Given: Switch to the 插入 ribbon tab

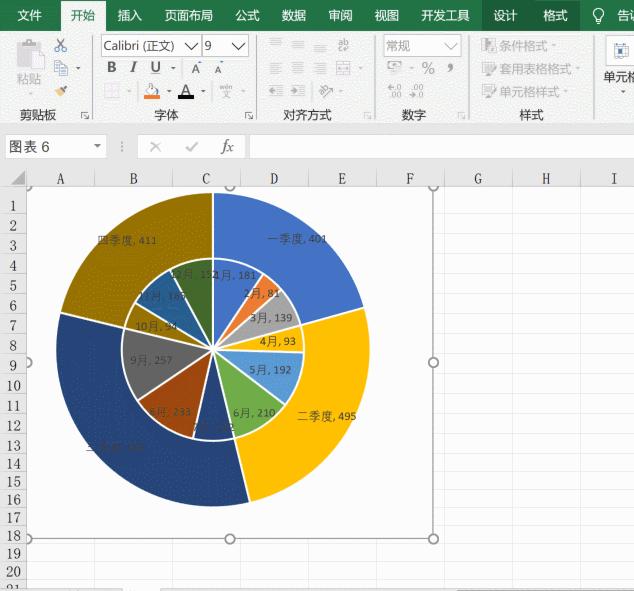Looking at the screenshot, I should coord(129,16).
